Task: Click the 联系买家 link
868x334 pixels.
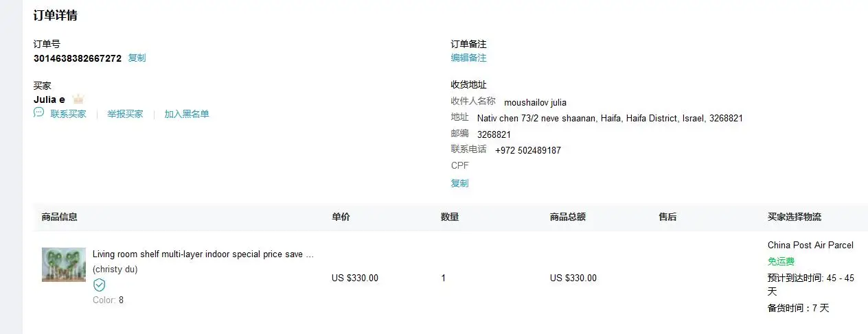Action: [x=68, y=114]
